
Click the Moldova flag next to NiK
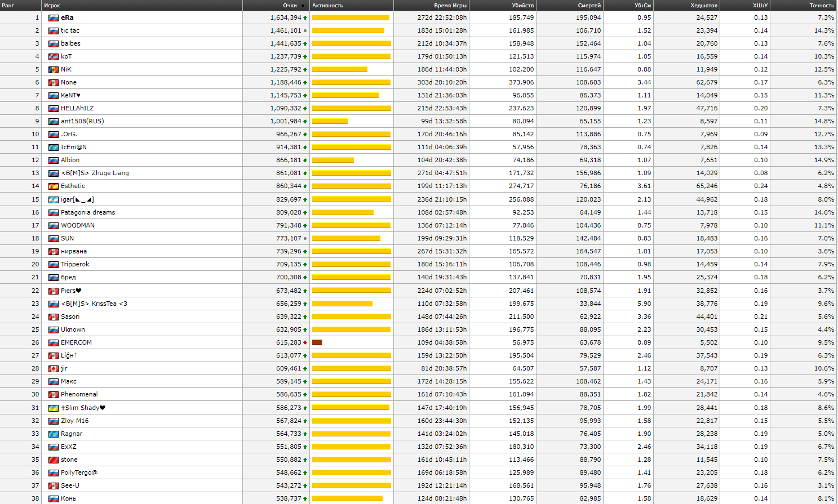click(x=54, y=70)
